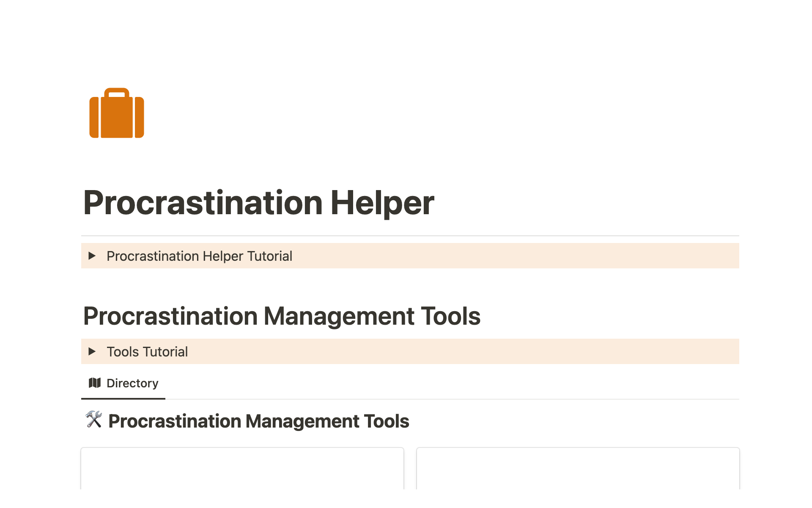Click the Procrastination Helper page title
The width and height of the screenshot is (812, 508).
258,203
